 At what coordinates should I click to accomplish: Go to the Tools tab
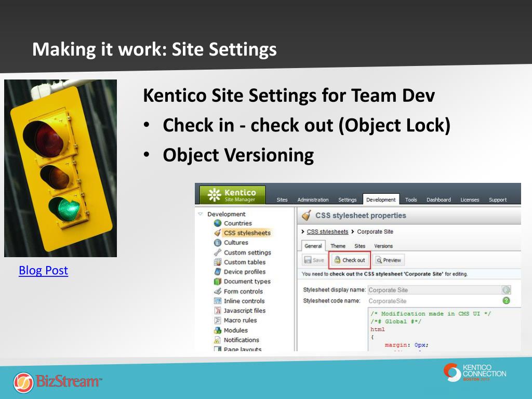[411, 200]
